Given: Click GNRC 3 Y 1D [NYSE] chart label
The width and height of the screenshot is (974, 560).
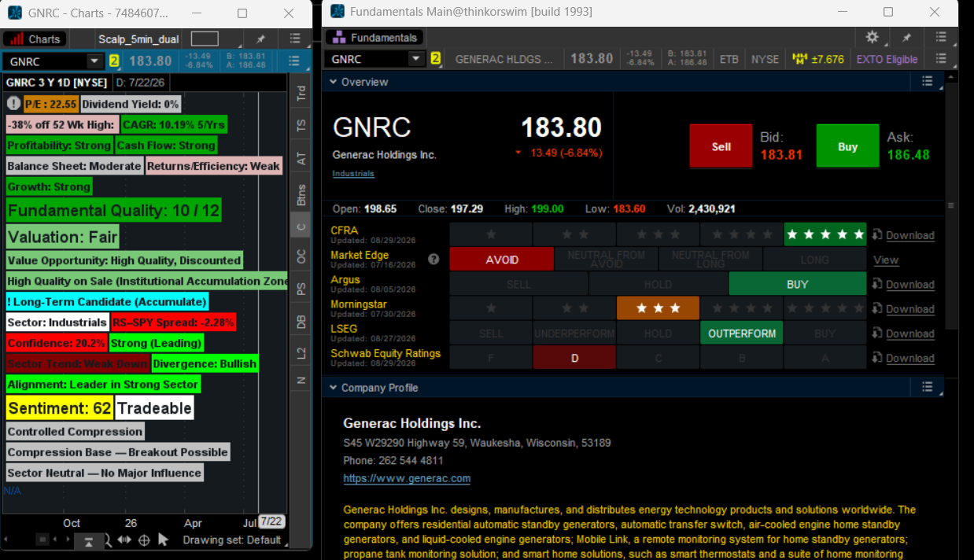Looking at the screenshot, I should tap(57, 82).
